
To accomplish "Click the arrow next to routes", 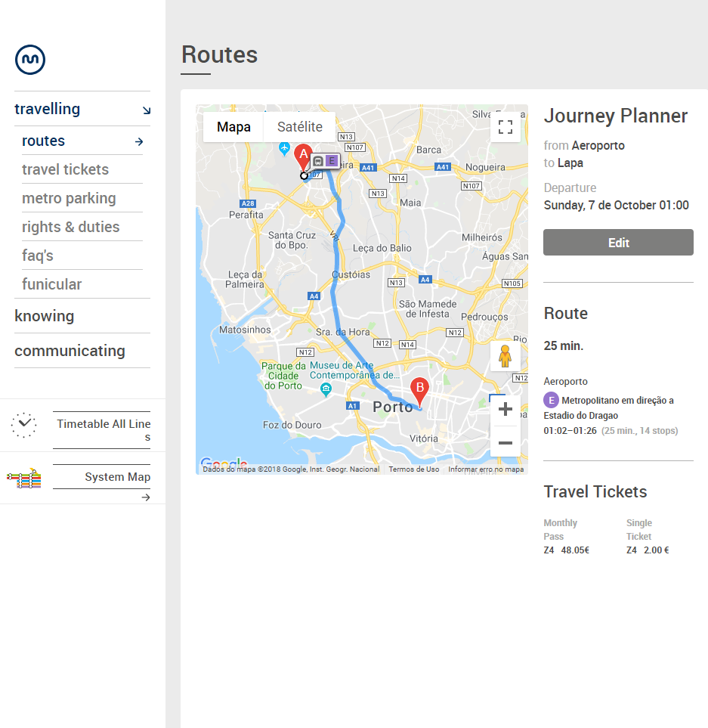I will tap(139, 141).
